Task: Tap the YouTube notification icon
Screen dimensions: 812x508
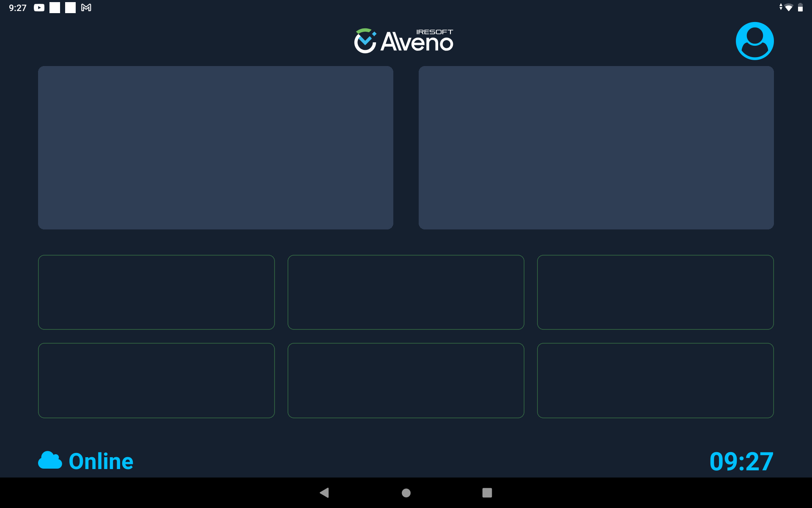Action: [39, 8]
